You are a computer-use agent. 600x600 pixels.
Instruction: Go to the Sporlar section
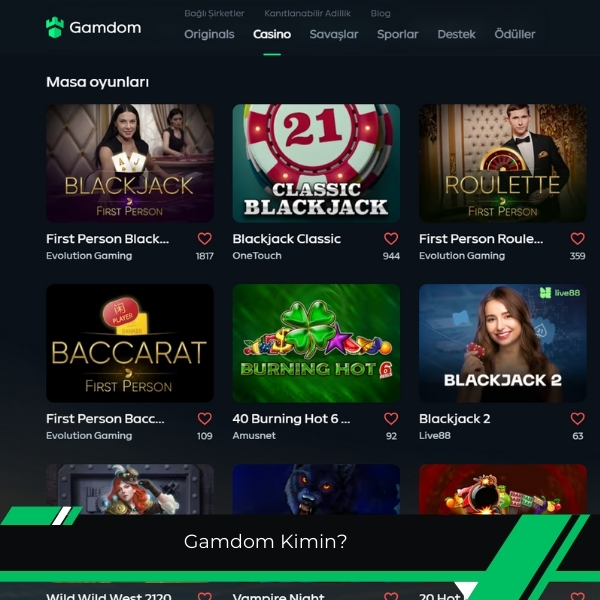click(398, 34)
